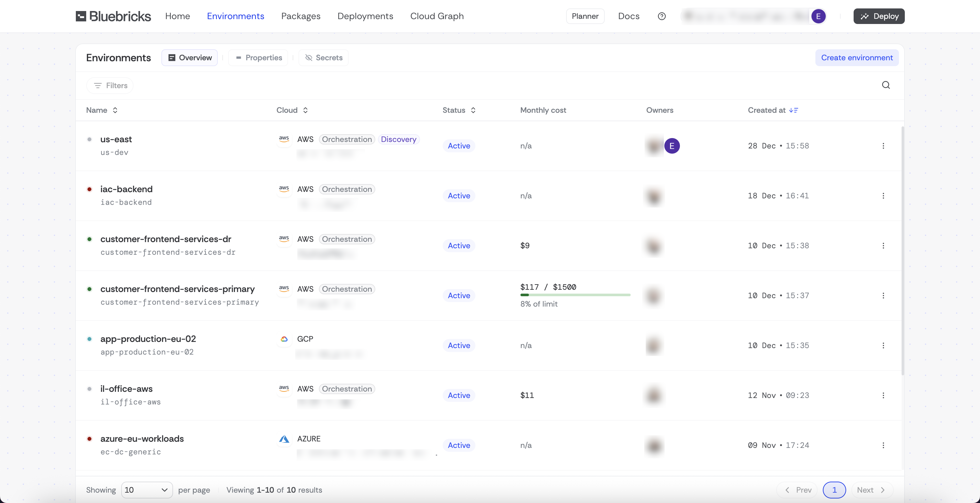This screenshot has width=980, height=503.
Task: Open the Filters panel
Action: pyautogui.click(x=110, y=86)
